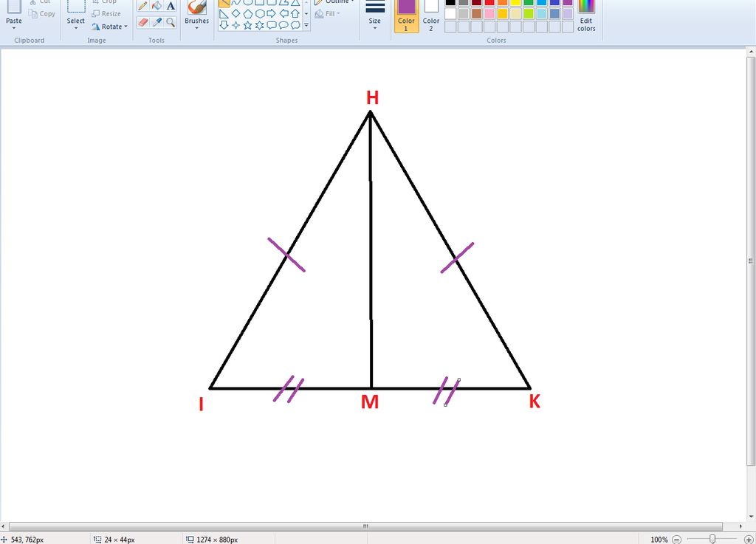Screen dimensions: 756x544
Task: Pick the light yellow color swatch
Action: point(515,13)
